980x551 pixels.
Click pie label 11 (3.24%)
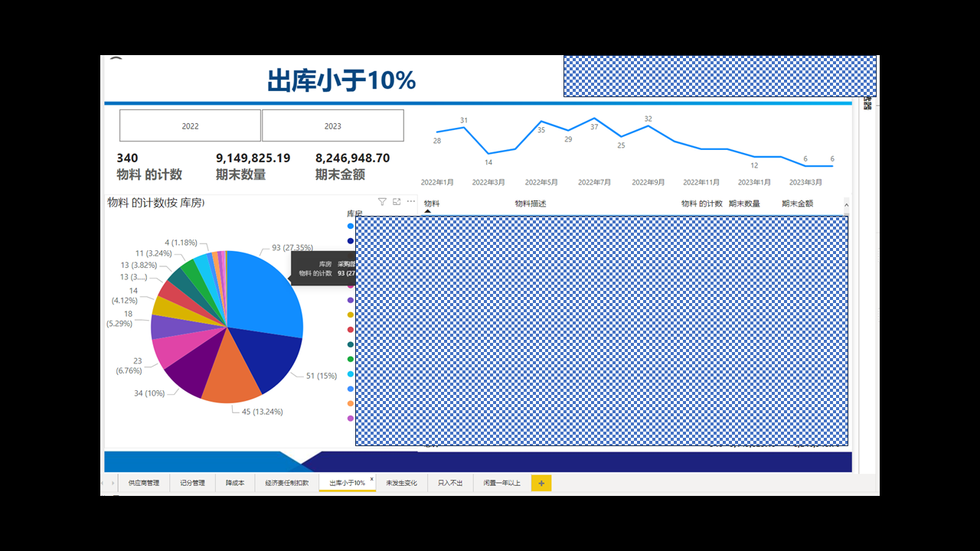click(153, 253)
